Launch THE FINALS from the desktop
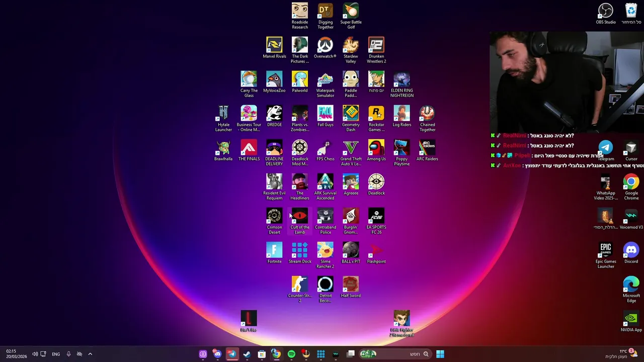The image size is (644, 362). [x=249, y=150]
